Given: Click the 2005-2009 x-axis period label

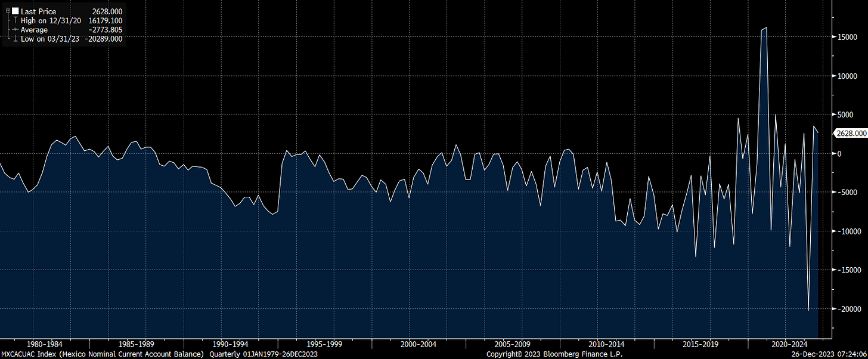Looking at the screenshot, I should [x=513, y=344].
